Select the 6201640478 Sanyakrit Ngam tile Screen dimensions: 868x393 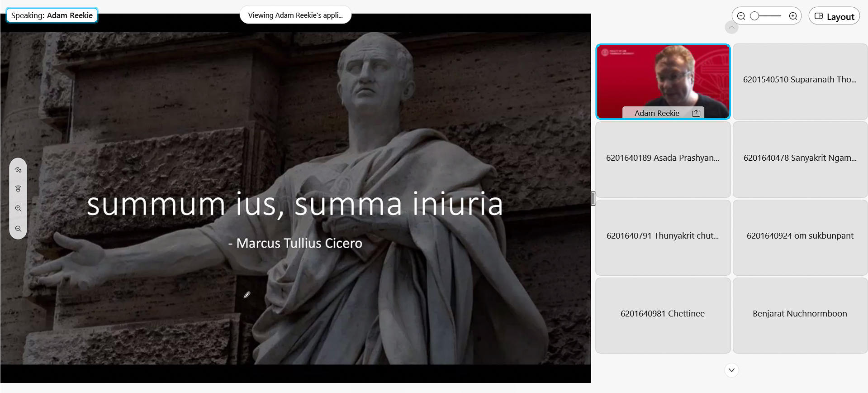pos(800,159)
